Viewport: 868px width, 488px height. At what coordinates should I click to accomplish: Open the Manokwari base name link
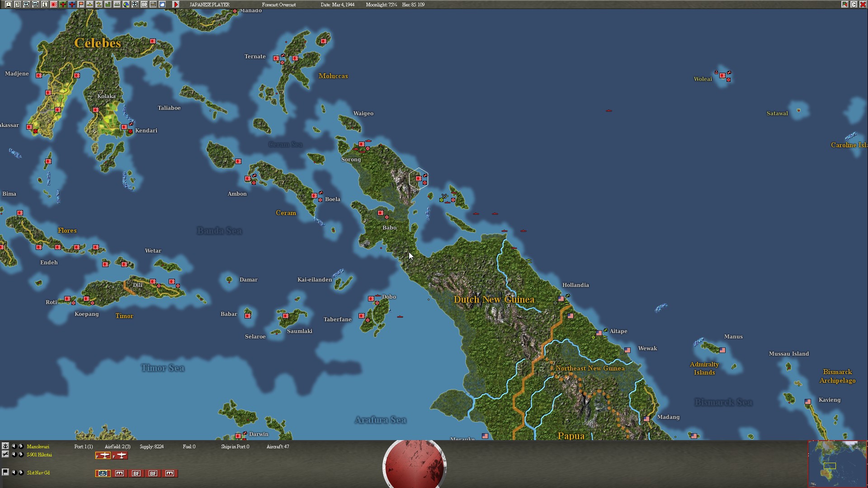coord(38,446)
